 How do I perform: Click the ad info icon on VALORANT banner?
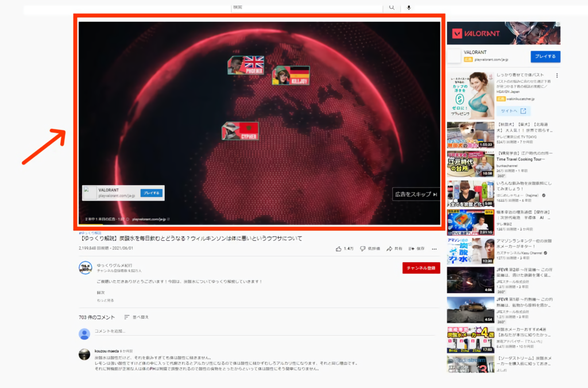click(x=558, y=24)
